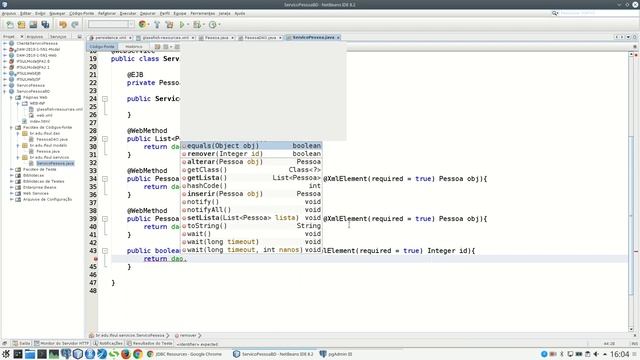
Task: Open dropdown arrow next to Run Project
Action: tap(188, 25)
